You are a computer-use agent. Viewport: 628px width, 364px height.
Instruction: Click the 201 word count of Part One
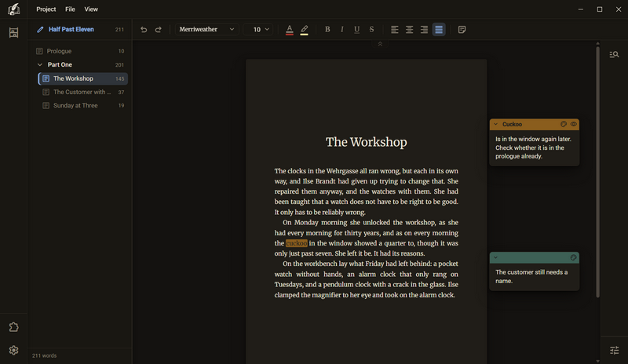[x=119, y=65]
